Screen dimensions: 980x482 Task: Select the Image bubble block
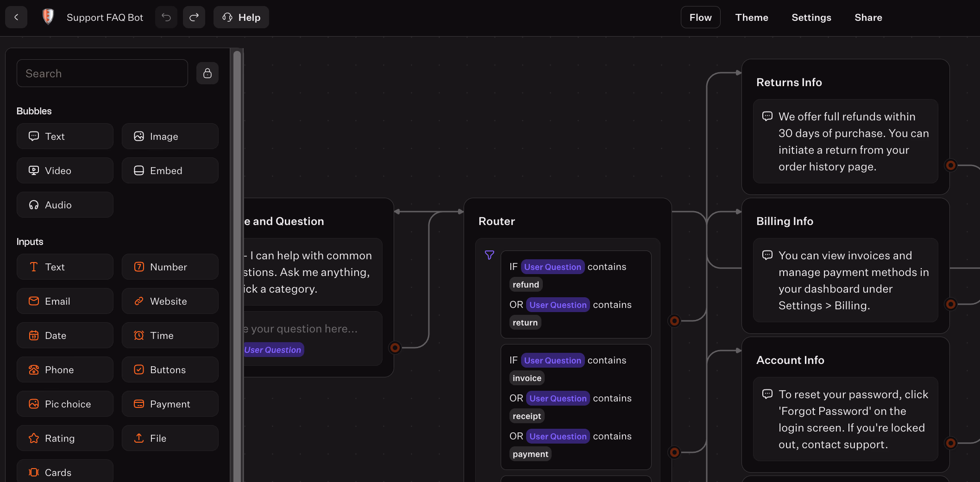point(170,136)
